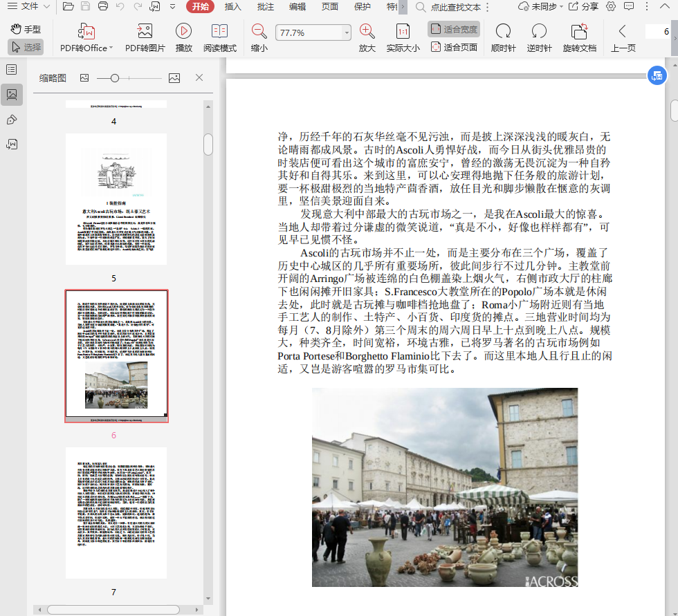Switch to the 批注 annotation tab
Viewport: 678px width, 616px height.
coord(265,7)
